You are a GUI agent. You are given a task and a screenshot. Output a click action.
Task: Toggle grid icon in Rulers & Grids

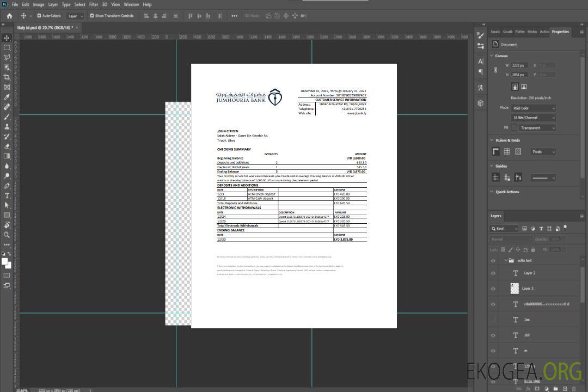click(507, 151)
